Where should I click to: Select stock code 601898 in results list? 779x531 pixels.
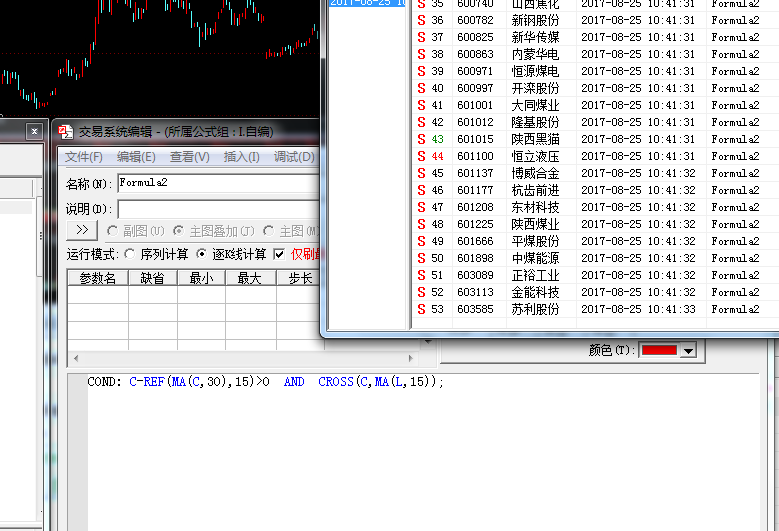475,258
